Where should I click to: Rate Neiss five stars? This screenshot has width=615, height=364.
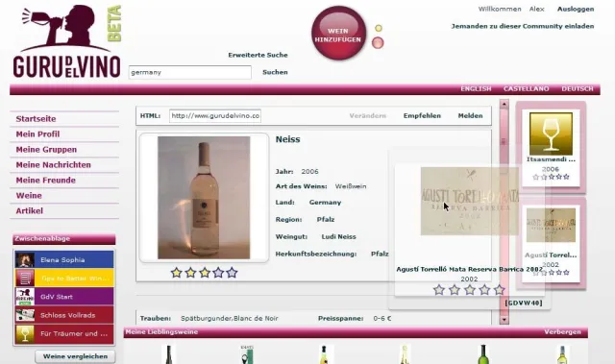point(232,273)
